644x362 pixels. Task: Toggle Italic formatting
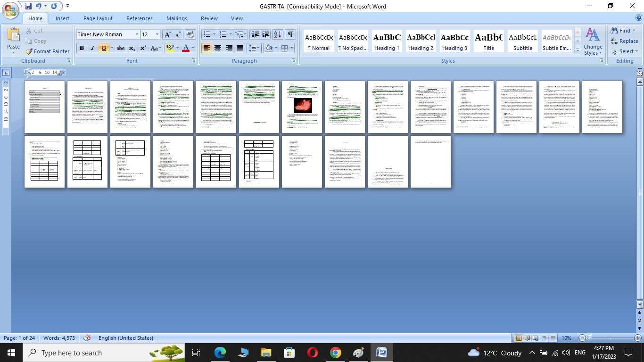92,48
